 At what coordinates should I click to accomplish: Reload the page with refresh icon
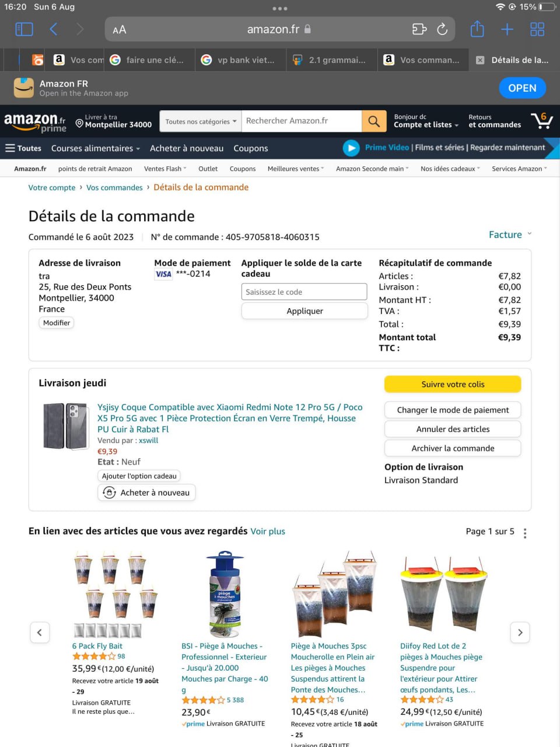click(x=442, y=29)
